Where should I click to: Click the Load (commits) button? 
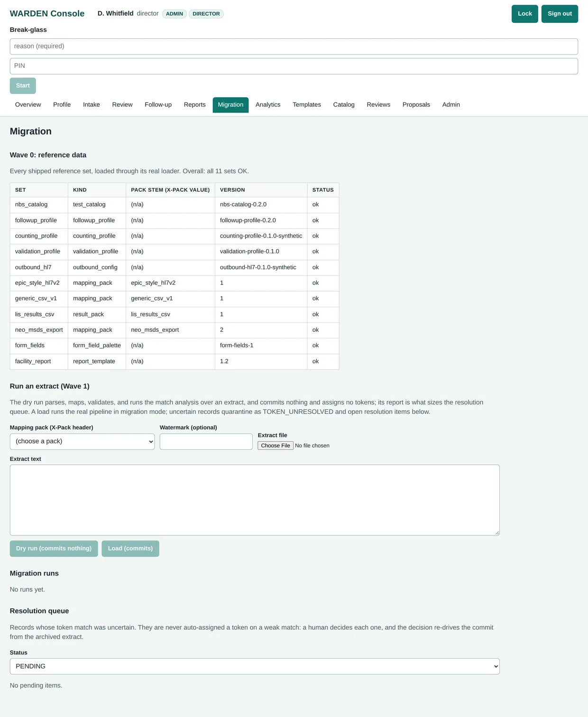[x=130, y=549]
